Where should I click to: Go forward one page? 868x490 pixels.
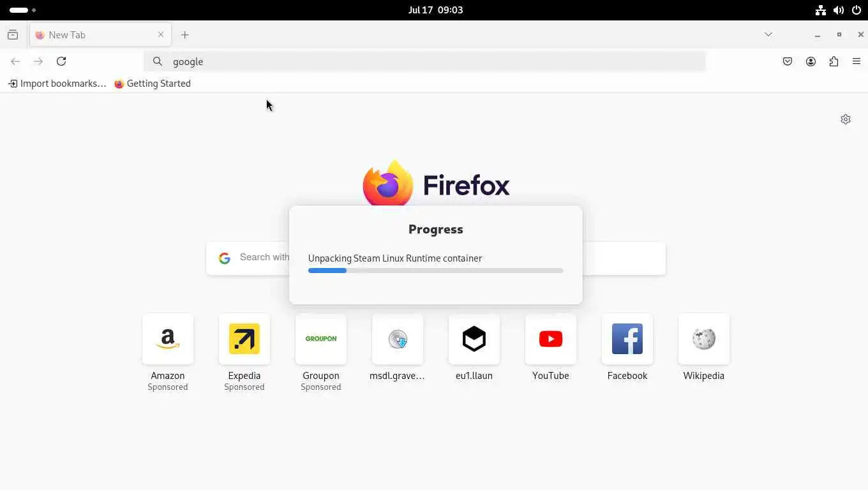pyautogui.click(x=38, y=61)
